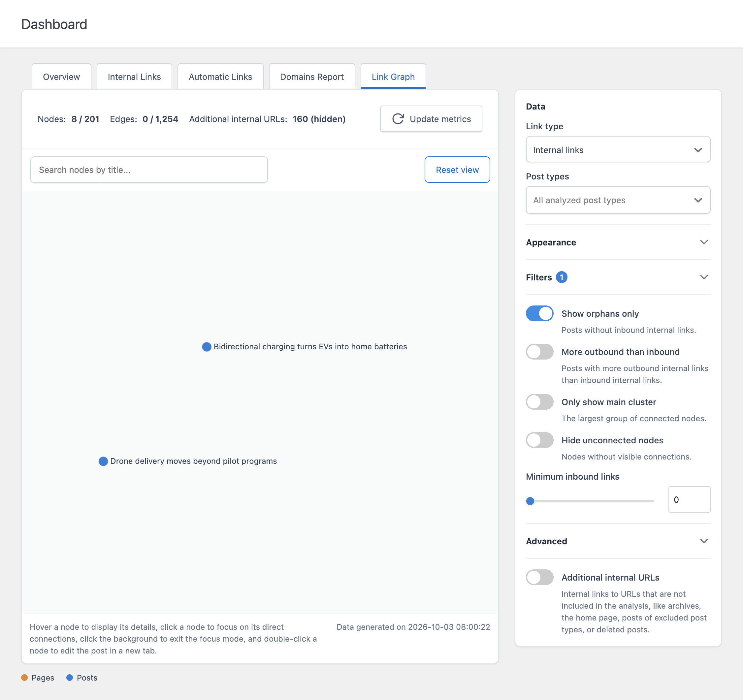Click the Filters count badge
Image resolution: width=743 pixels, height=700 pixels.
click(x=561, y=277)
